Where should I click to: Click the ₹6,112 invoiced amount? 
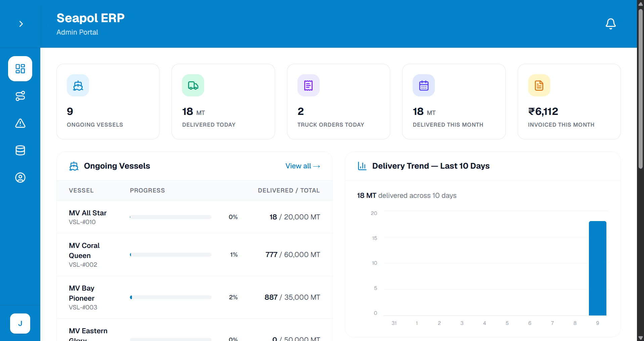pyautogui.click(x=543, y=112)
